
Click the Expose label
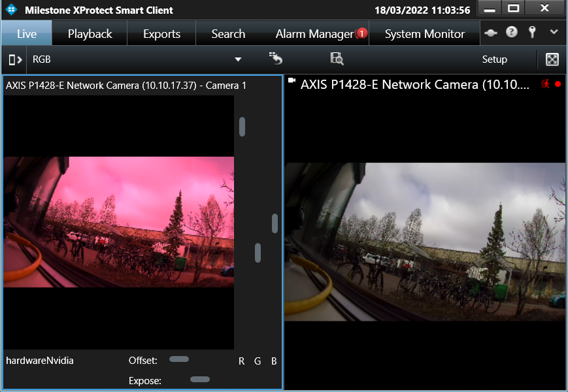[145, 381]
